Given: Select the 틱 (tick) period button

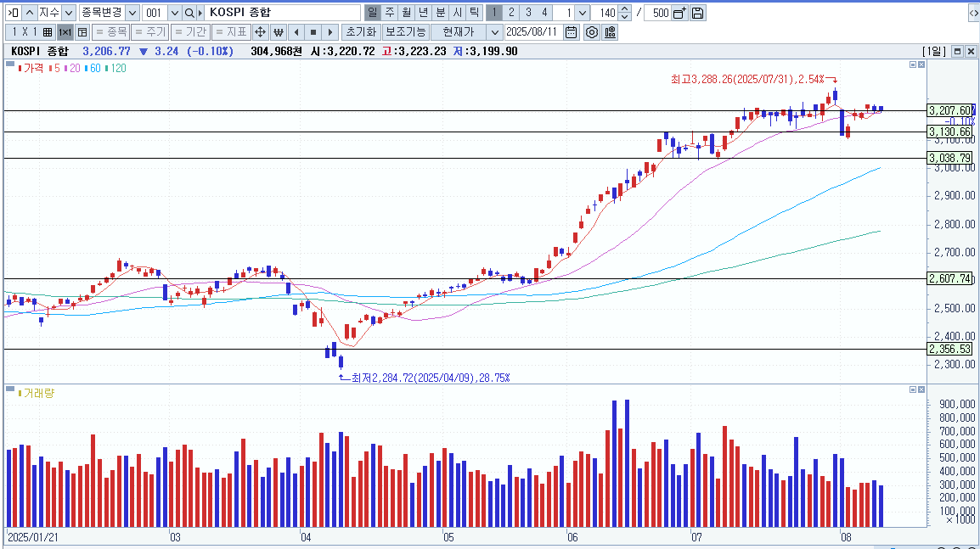Looking at the screenshot, I should pos(474,13).
